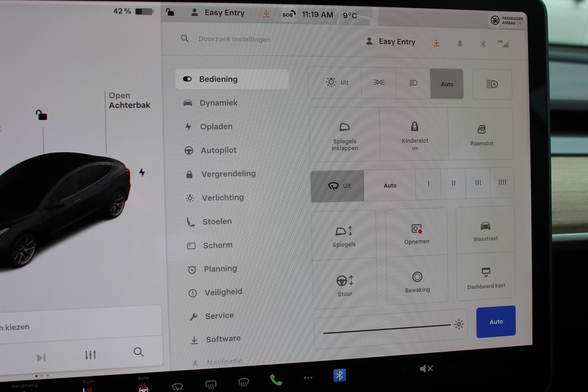Open the media equalizer settings
The width and height of the screenshot is (588, 392).
point(90,355)
